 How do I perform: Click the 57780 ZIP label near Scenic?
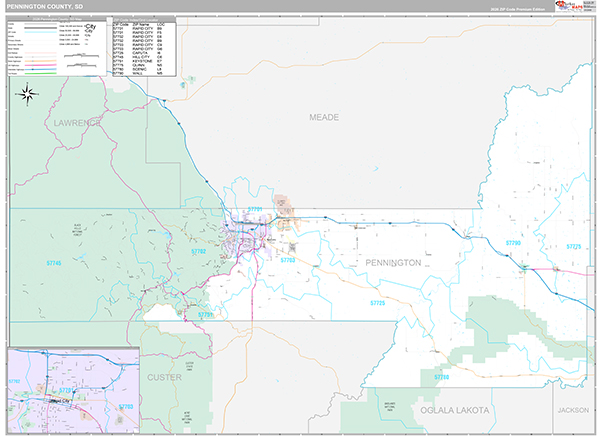point(441,378)
